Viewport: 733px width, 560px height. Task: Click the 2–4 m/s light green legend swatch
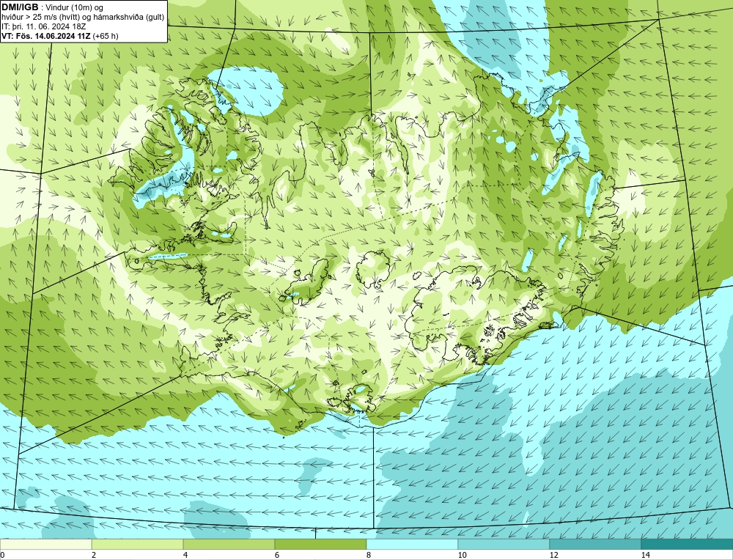click(x=138, y=544)
